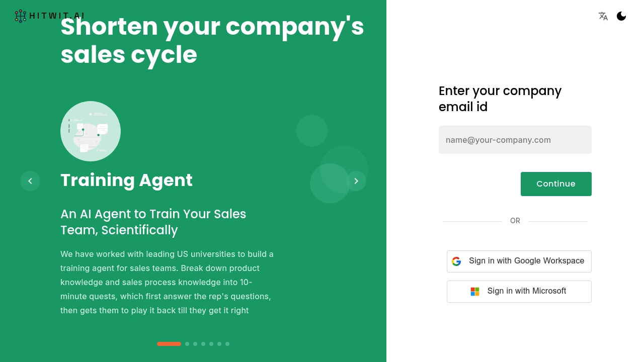Focus the company email input field

(x=515, y=140)
